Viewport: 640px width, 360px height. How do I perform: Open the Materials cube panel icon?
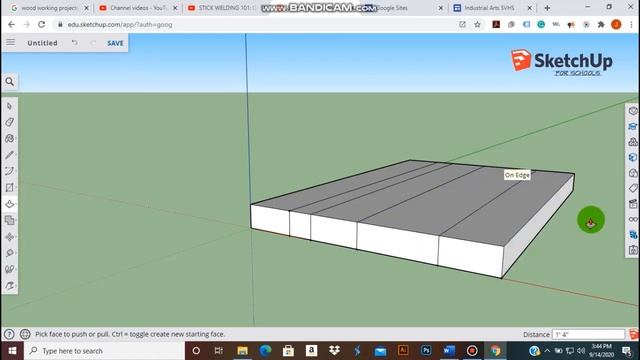point(633,157)
